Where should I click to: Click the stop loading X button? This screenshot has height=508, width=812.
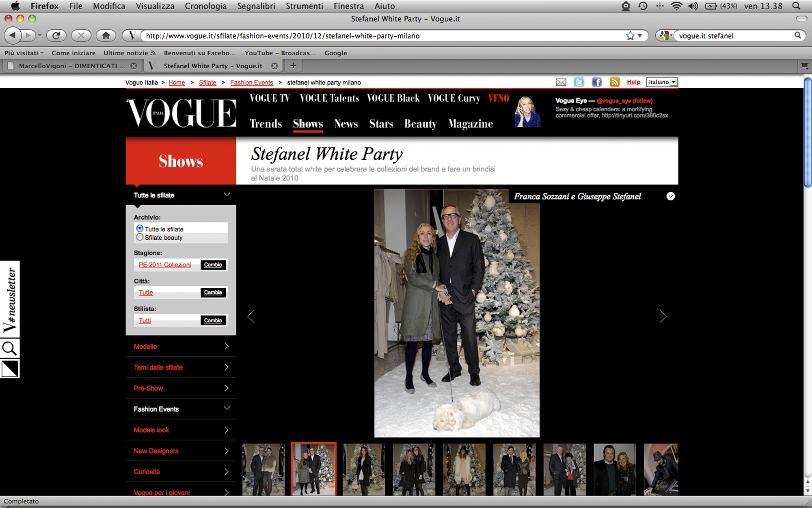tap(81, 35)
